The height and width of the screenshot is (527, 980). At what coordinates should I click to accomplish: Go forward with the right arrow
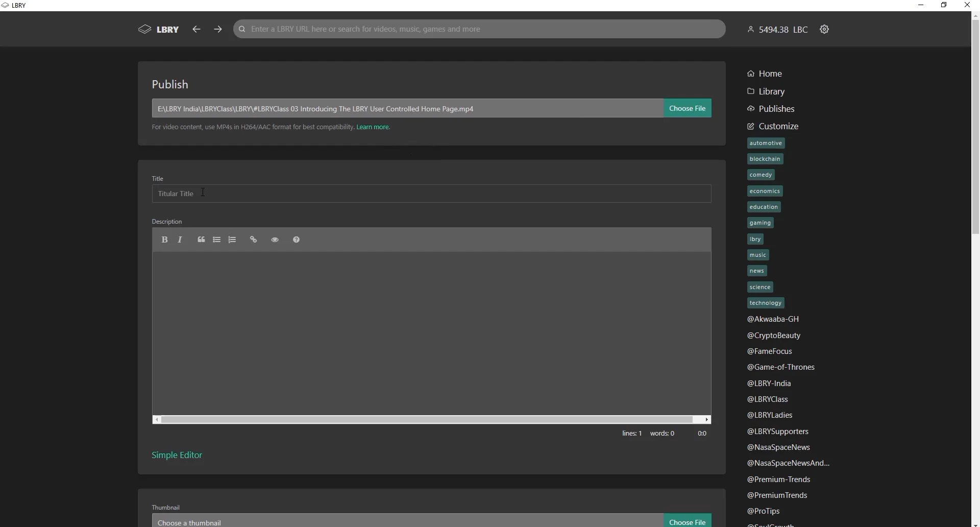[x=218, y=30]
